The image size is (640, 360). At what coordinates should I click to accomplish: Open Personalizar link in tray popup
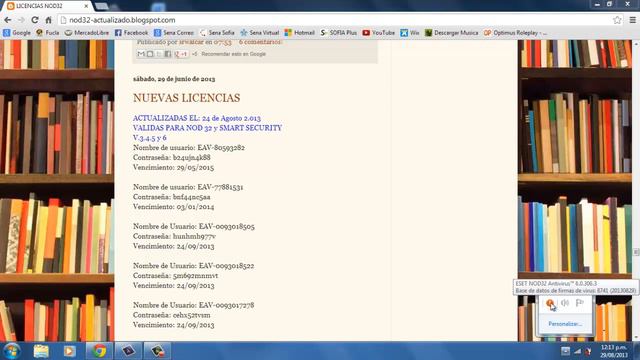565,324
